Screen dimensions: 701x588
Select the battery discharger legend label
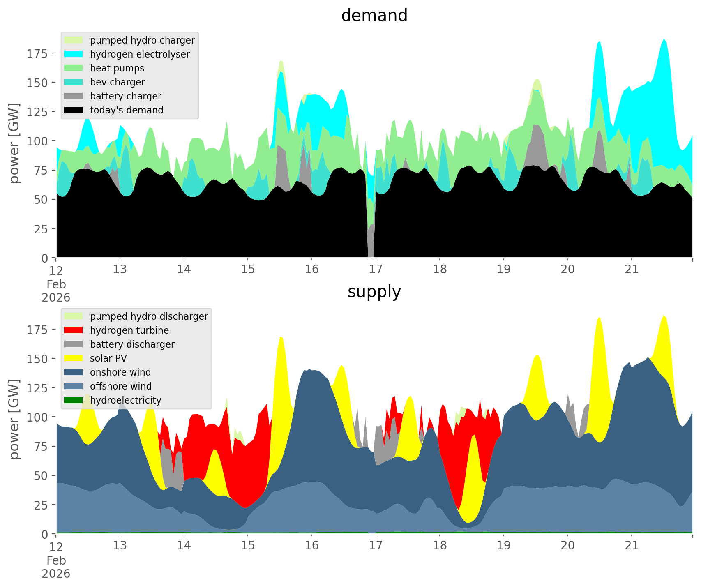[x=132, y=344]
